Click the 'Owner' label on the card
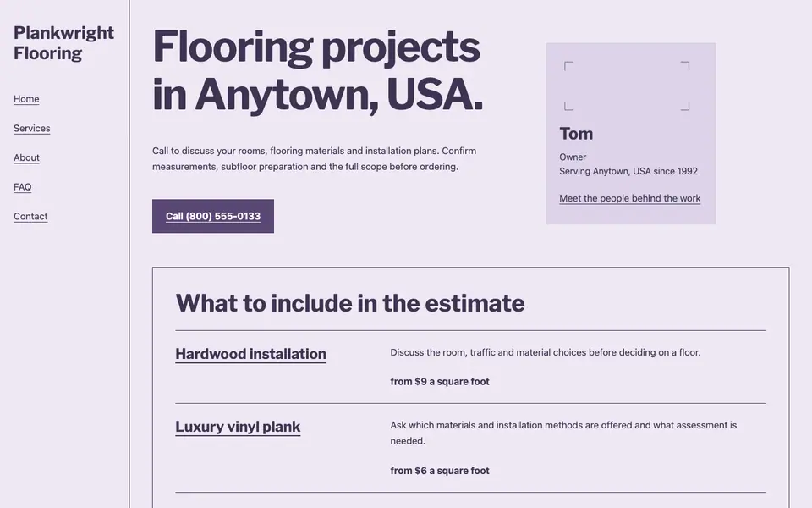Image resolution: width=812 pixels, height=508 pixels. tap(573, 157)
